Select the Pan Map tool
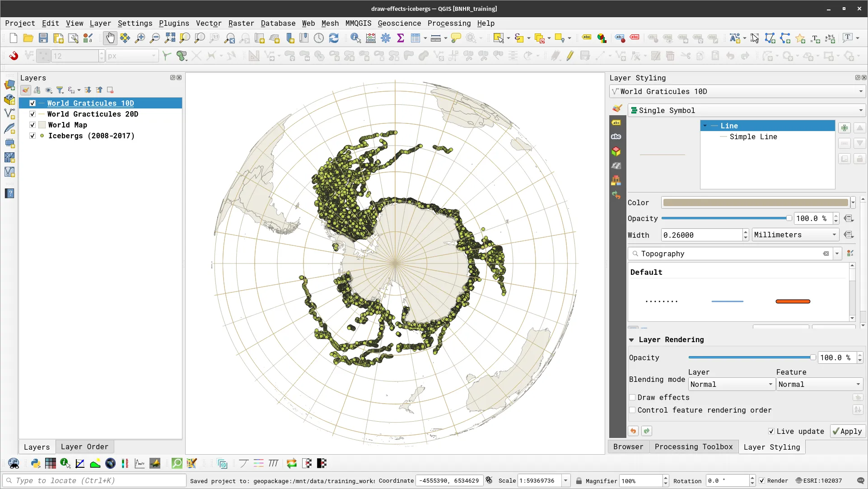The width and height of the screenshot is (868, 489). pyautogui.click(x=110, y=38)
